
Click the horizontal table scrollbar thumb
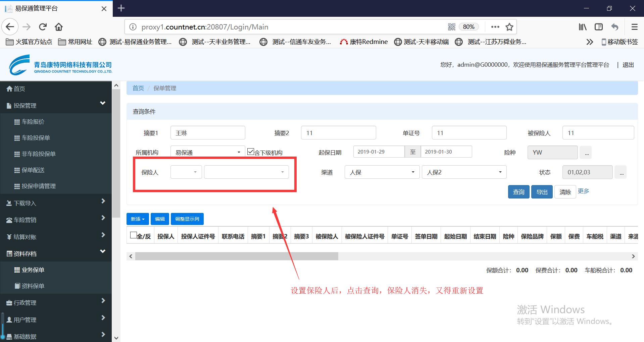click(237, 256)
